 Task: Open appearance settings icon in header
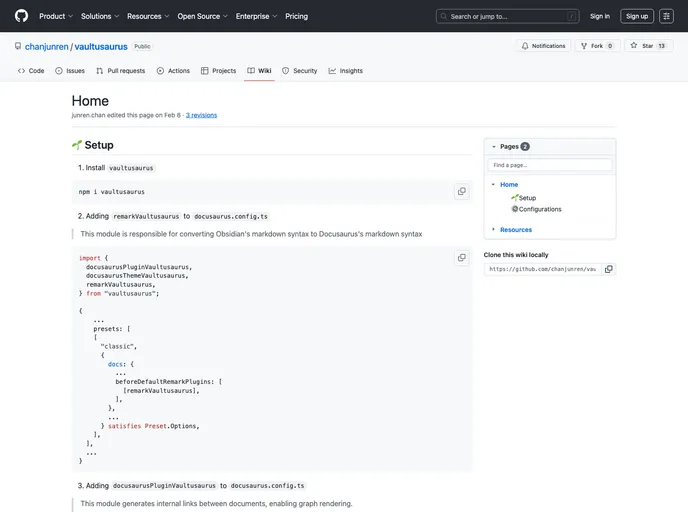[666, 16]
